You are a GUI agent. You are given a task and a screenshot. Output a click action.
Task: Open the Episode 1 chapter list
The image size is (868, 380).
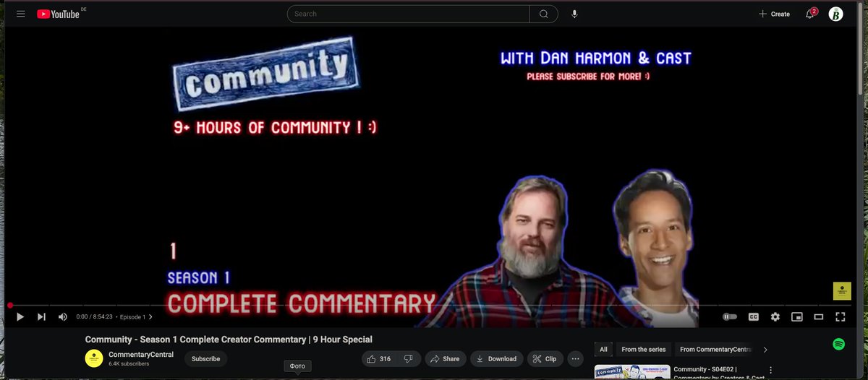pyautogui.click(x=136, y=316)
